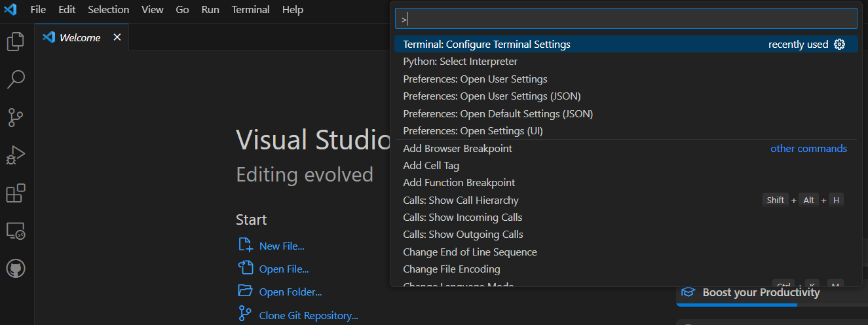Run Calls: Show Outgoing Calls command
Viewport: 868px width, 325px height.
pyautogui.click(x=626, y=235)
